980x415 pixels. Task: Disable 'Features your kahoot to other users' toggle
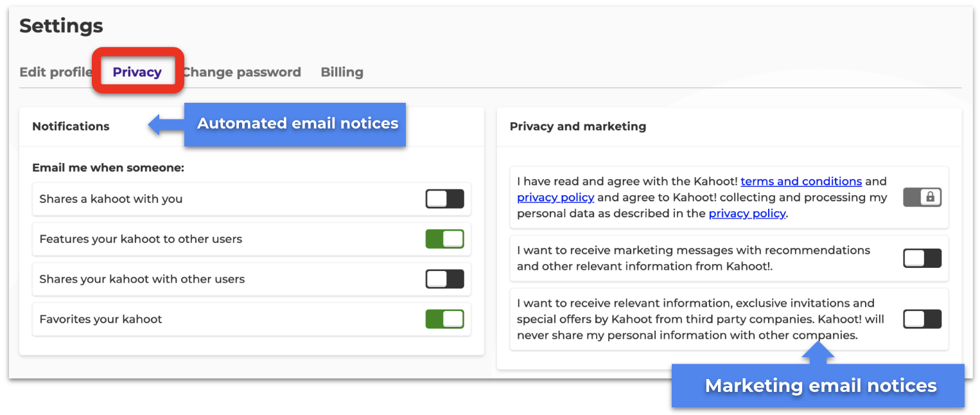[x=444, y=239]
